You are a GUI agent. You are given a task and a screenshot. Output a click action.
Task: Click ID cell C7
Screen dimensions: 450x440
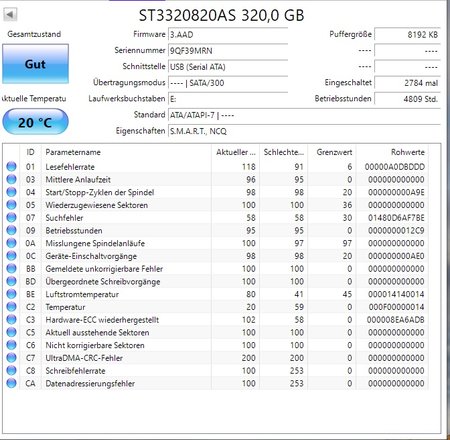30,358
